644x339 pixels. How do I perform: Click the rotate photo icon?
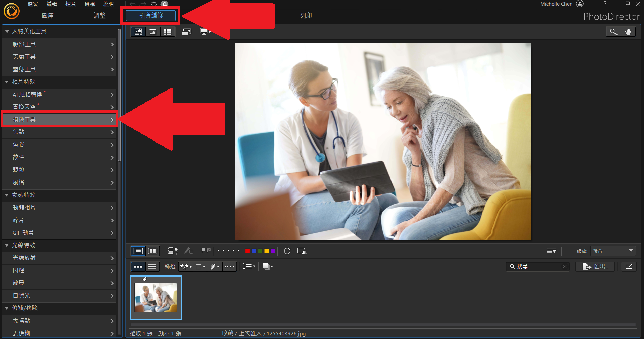click(x=287, y=251)
